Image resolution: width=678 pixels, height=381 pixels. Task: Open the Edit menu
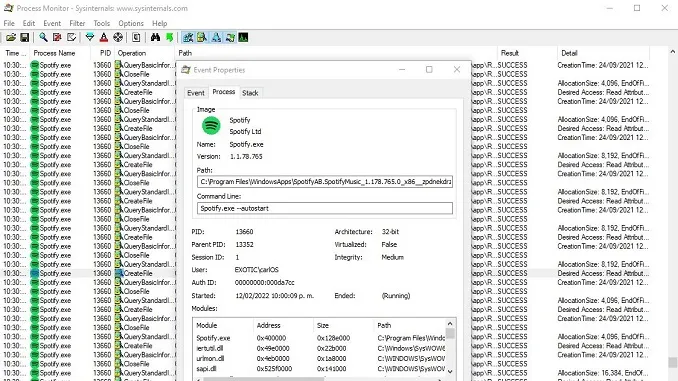click(x=29, y=23)
